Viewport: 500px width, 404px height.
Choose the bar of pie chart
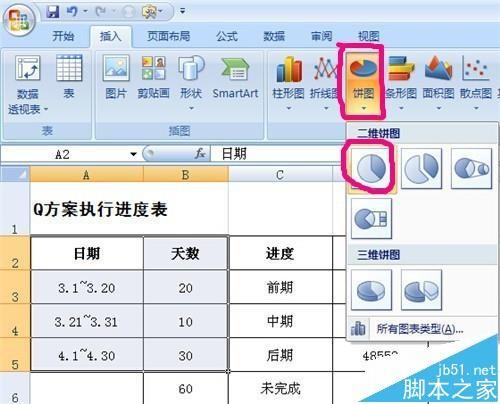[371, 219]
